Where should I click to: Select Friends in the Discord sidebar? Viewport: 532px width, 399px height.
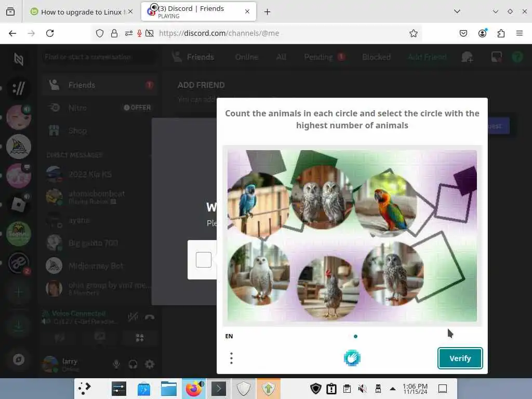click(100, 85)
